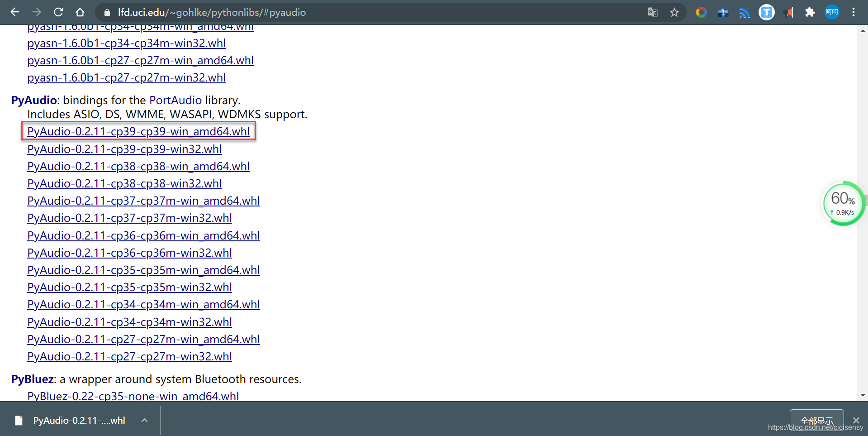Translate this page icon
The height and width of the screenshot is (436, 868).
point(652,12)
